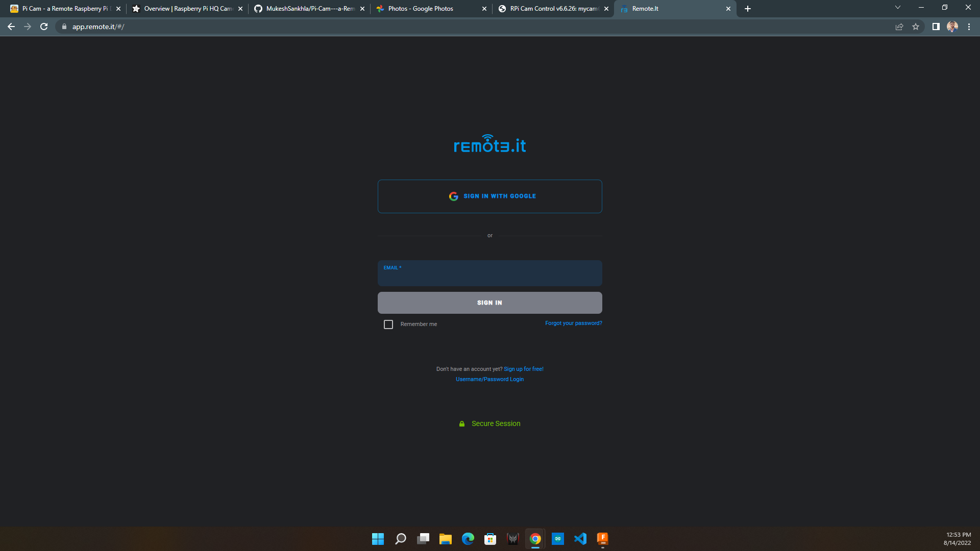
Task: Expand the tab search dropdown arrow
Action: pyautogui.click(x=898, y=8)
